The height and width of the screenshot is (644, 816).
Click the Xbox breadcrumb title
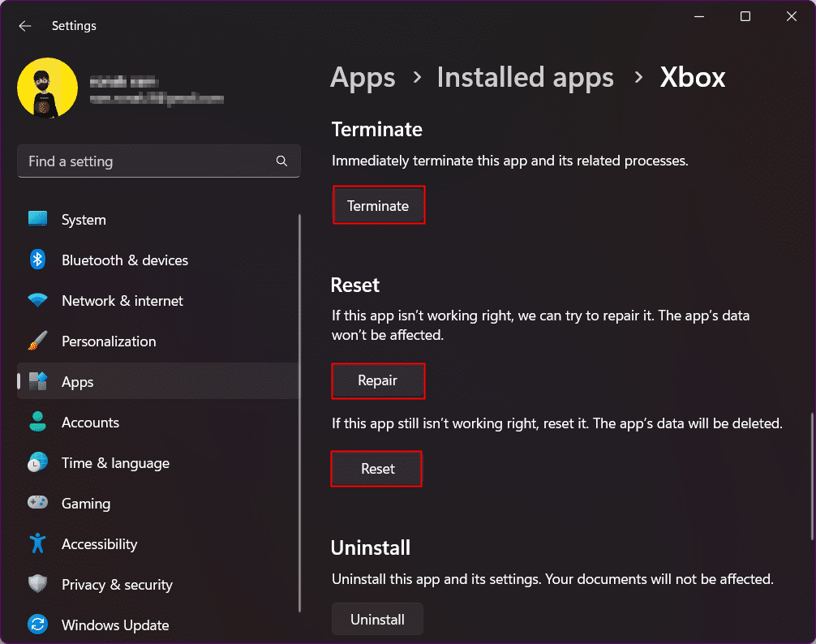(692, 78)
